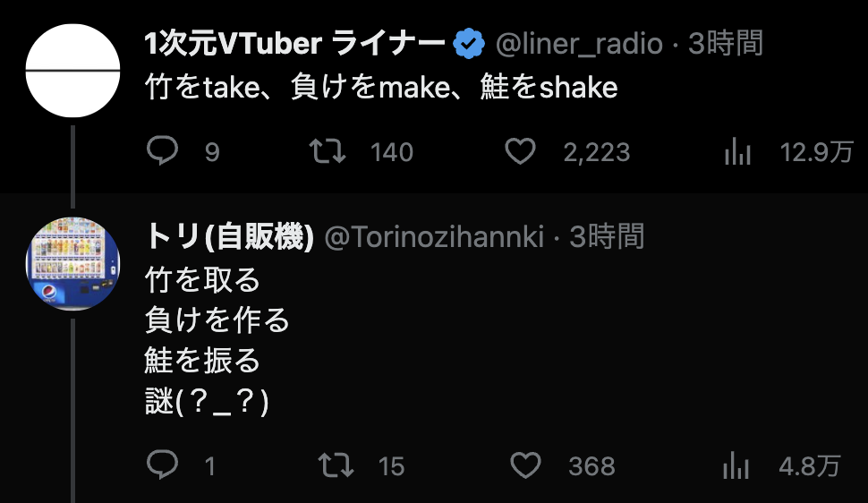Screen dimensions: 868x503
Task: Open analytics showing 4.8万 views
Action: coord(736,465)
